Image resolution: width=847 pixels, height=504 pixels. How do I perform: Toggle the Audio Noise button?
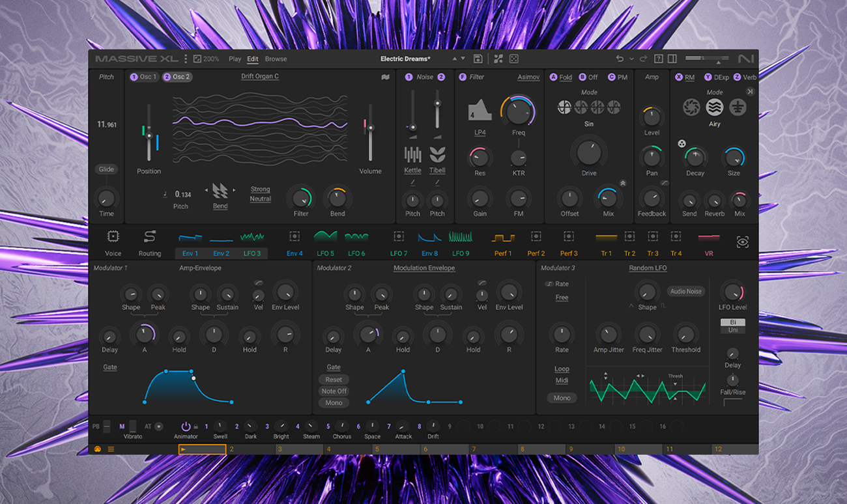pos(686,291)
